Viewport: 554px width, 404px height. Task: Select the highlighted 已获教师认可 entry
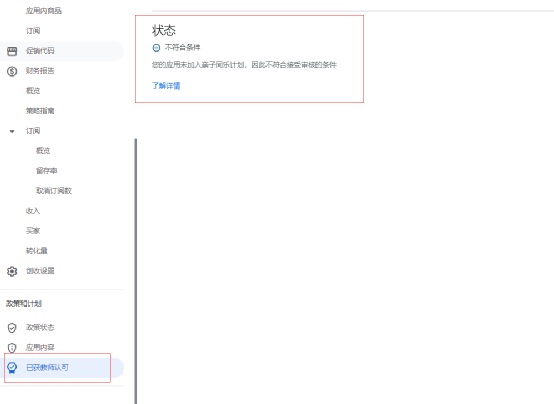click(62, 368)
